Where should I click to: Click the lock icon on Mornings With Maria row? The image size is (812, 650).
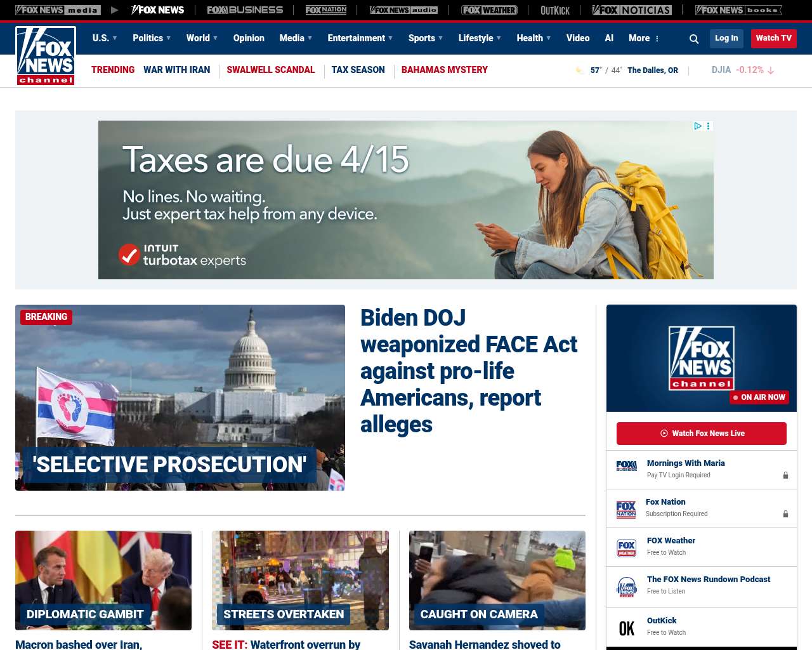tap(785, 475)
